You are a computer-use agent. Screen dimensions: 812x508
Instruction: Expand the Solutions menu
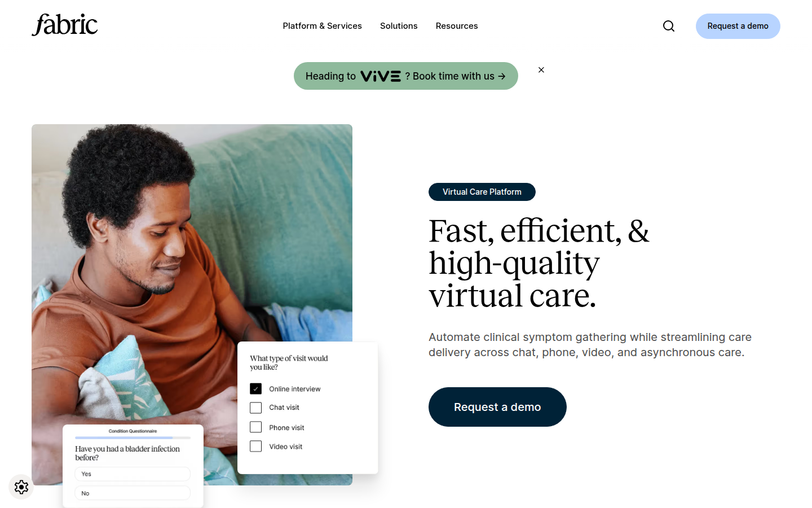[399, 26]
